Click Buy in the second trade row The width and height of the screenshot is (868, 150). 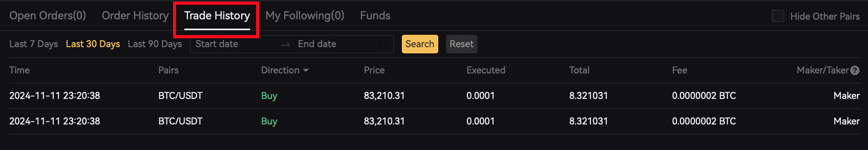pos(269,121)
